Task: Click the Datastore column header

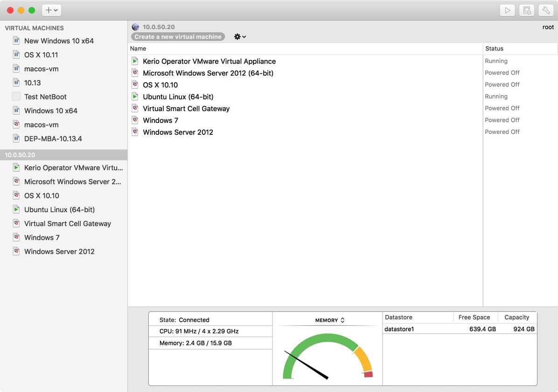Action: (418, 317)
